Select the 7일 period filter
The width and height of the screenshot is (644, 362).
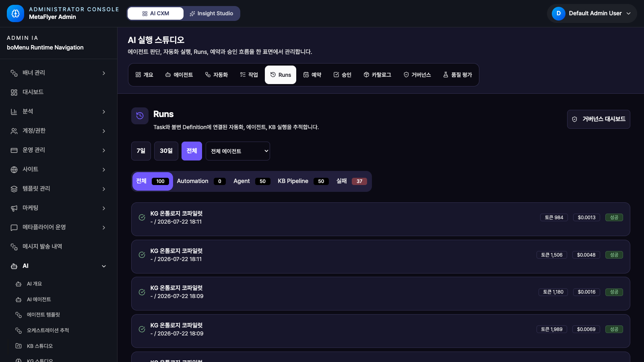click(141, 151)
